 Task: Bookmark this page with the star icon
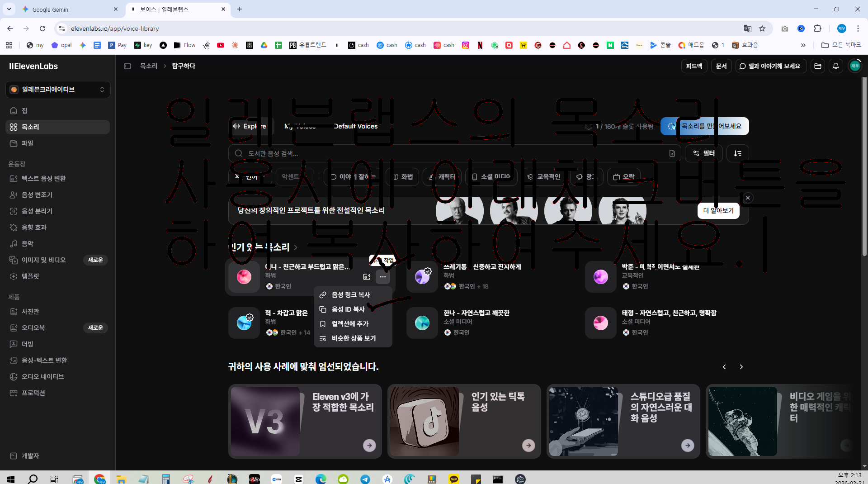click(762, 28)
